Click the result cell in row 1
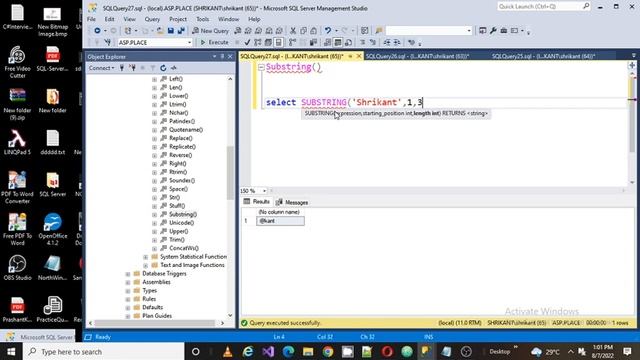The height and width of the screenshot is (360, 640). click(280, 221)
